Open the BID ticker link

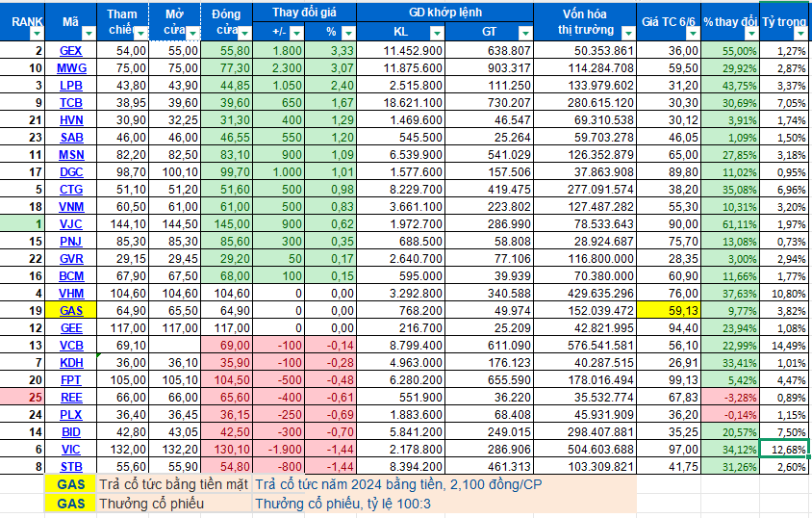tap(71, 432)
